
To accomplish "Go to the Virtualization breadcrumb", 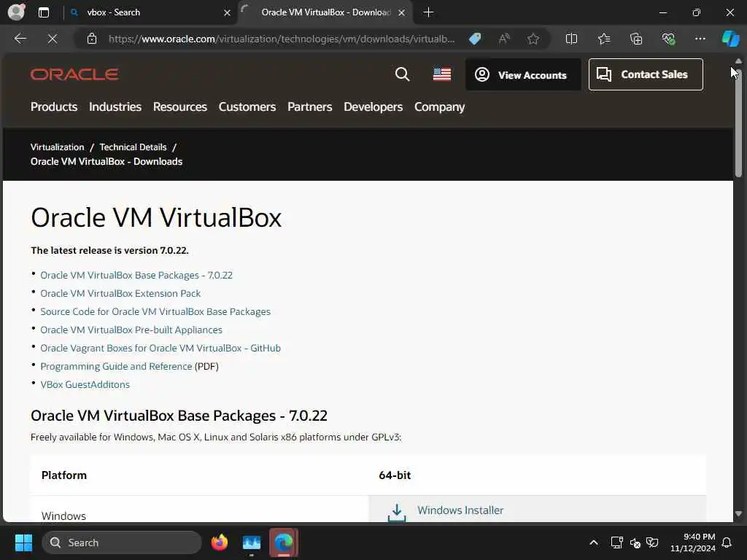I will coord(57,147).
